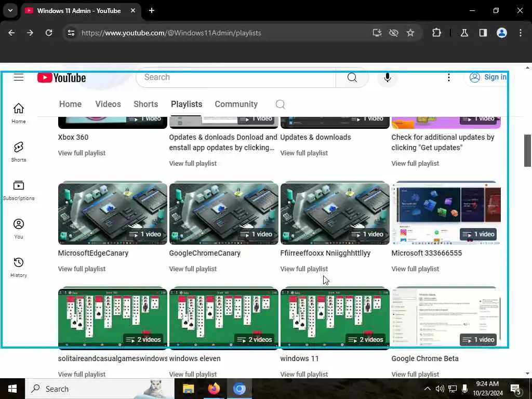
Task: Go forward in browser history
Action: tap(30, 33)
